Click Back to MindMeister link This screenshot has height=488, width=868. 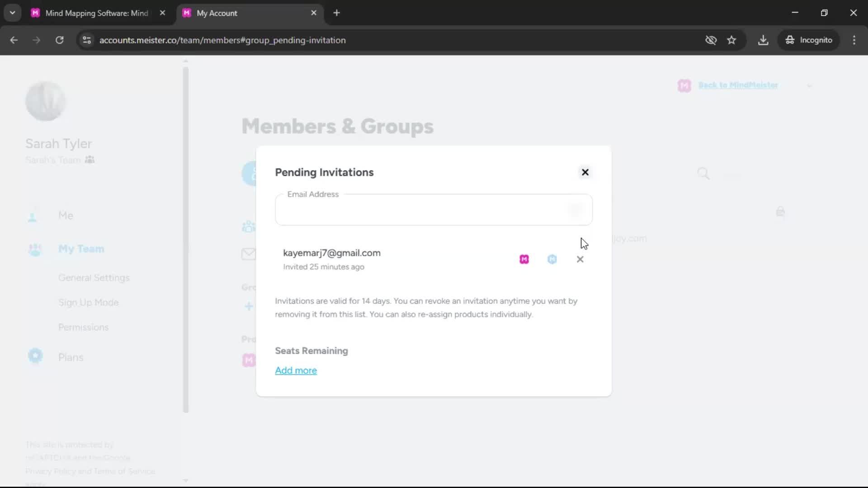click(738, 85)
